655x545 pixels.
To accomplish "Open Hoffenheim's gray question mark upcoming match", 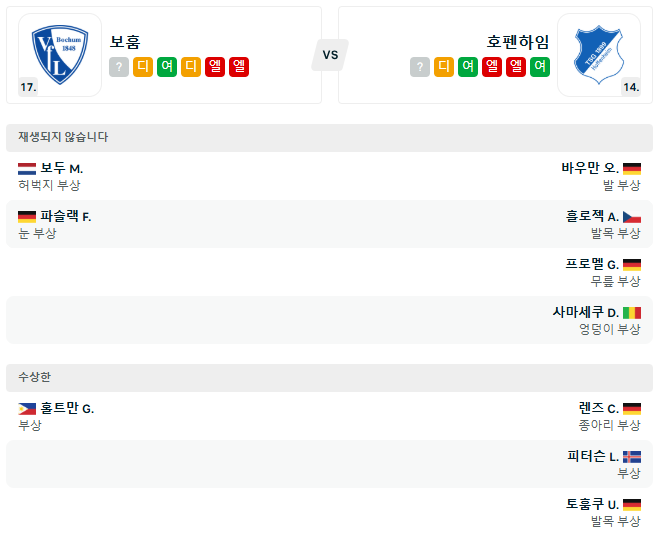I will click(x=420, y=67).
